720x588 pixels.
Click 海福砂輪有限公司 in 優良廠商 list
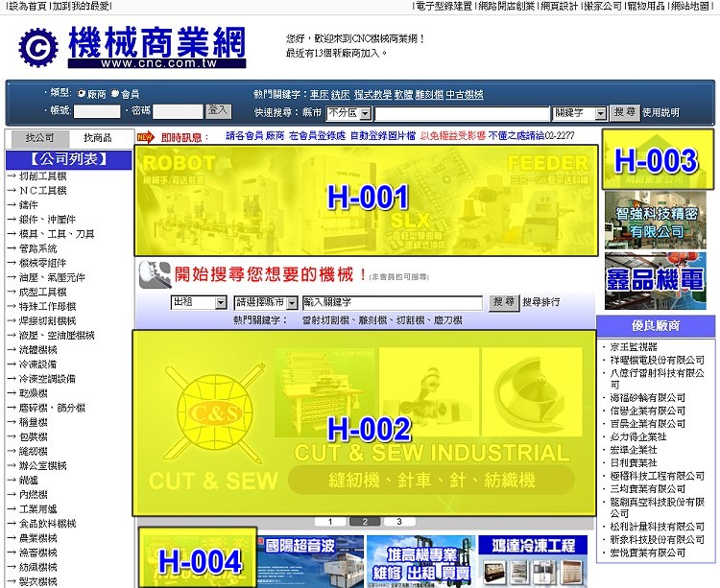point(647,398)
